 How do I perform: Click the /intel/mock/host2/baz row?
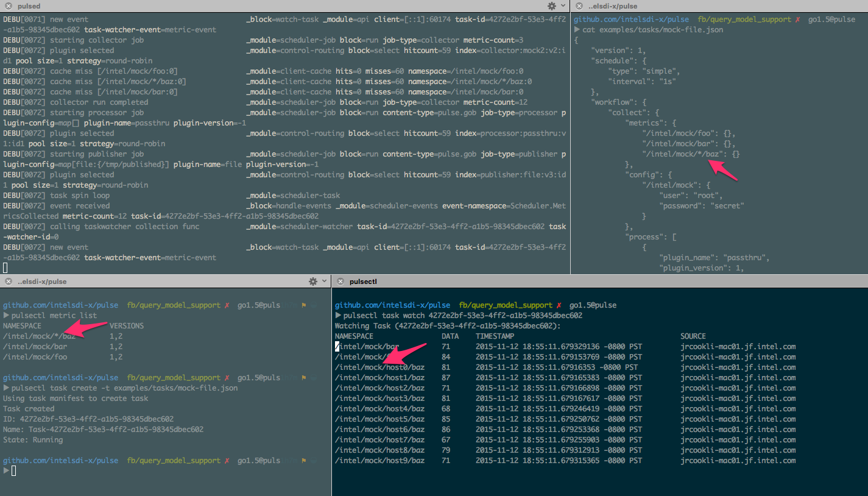pos(565,388)
